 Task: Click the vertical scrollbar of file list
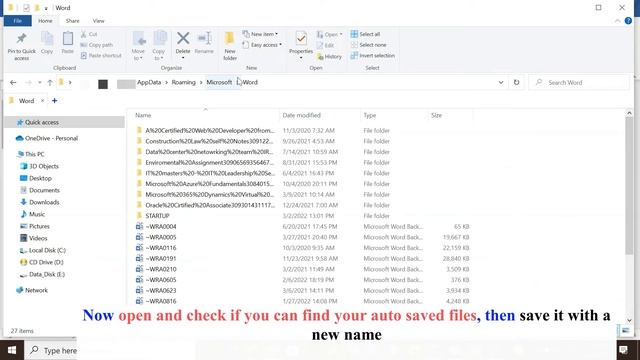click(629, 186)
